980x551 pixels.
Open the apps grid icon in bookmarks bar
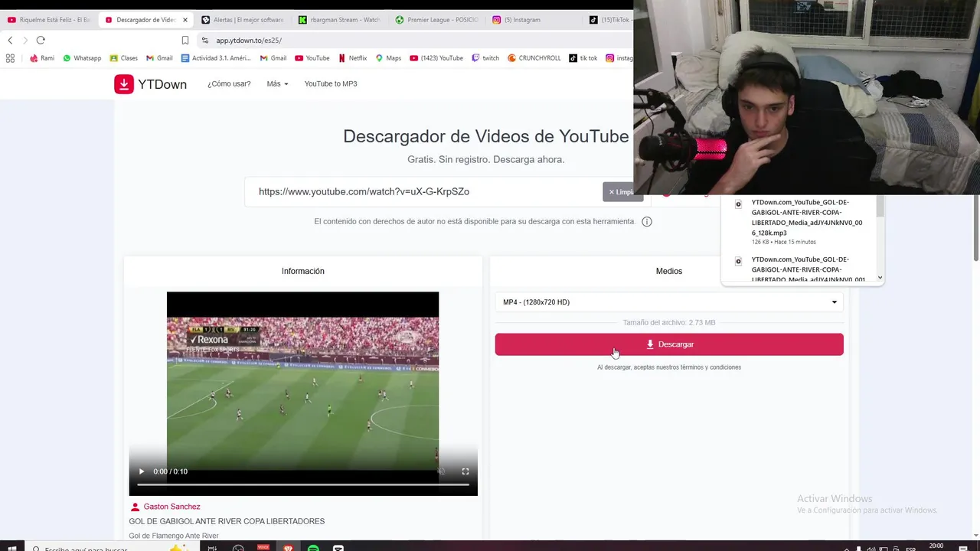pyautogui.click(x=10, y=58)
